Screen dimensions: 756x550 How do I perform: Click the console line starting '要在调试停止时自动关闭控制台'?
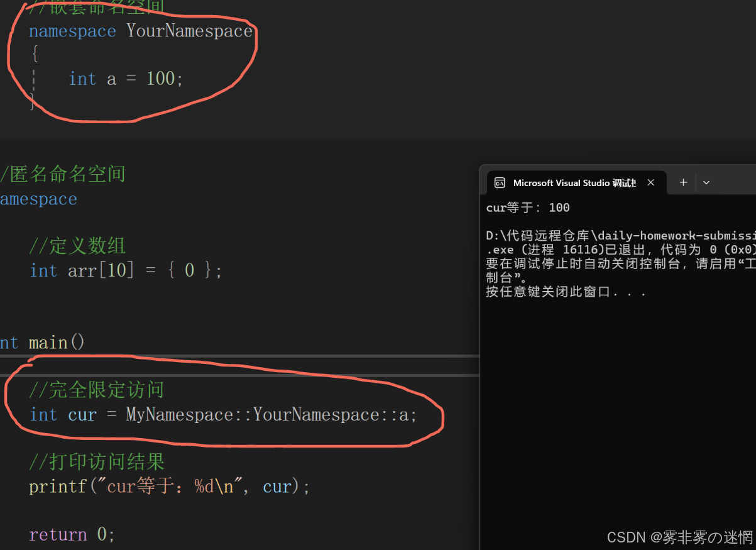click(621, 264)
